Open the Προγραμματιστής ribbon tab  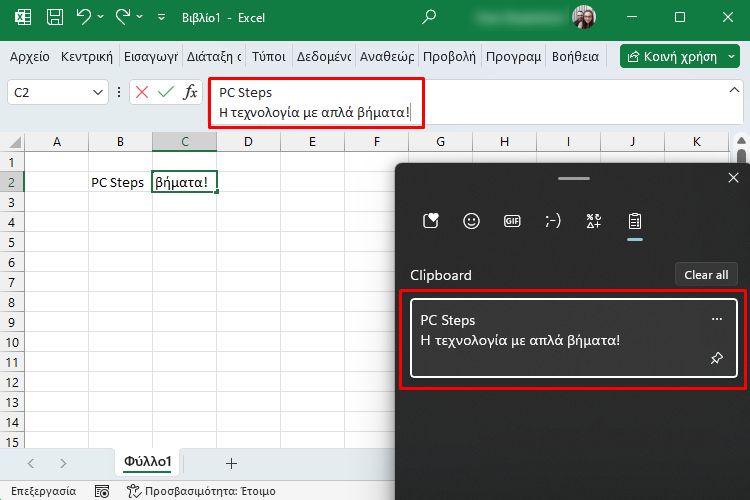click(x=513, y=57)
